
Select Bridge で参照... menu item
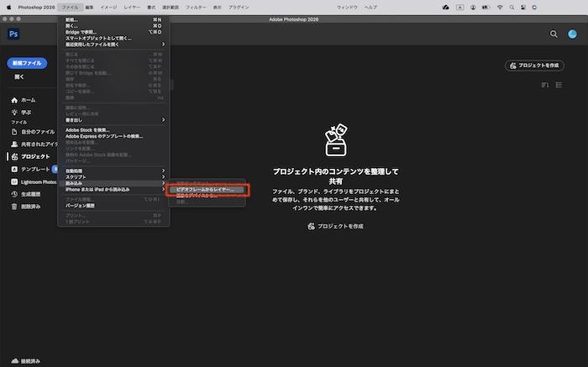coord(113,32)
